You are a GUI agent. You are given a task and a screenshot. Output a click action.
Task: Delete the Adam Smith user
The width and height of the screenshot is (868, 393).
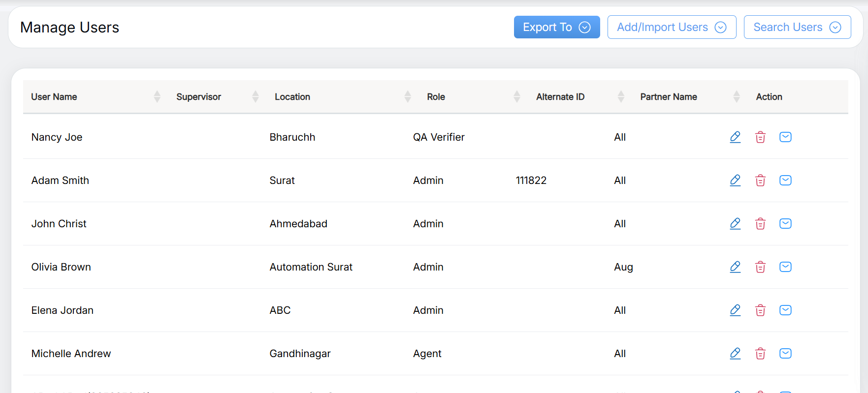tap(760, 181)
